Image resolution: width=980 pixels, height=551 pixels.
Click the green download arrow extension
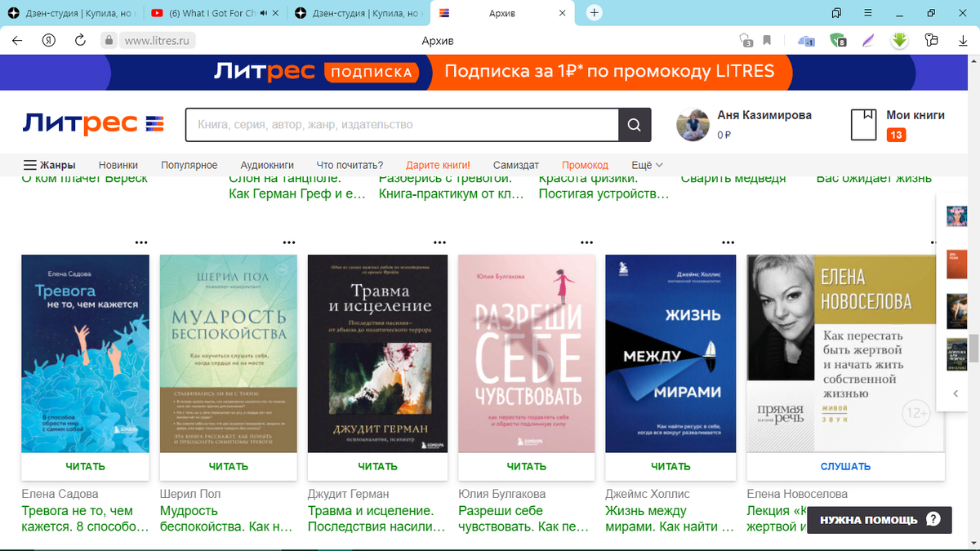[899, 40]
